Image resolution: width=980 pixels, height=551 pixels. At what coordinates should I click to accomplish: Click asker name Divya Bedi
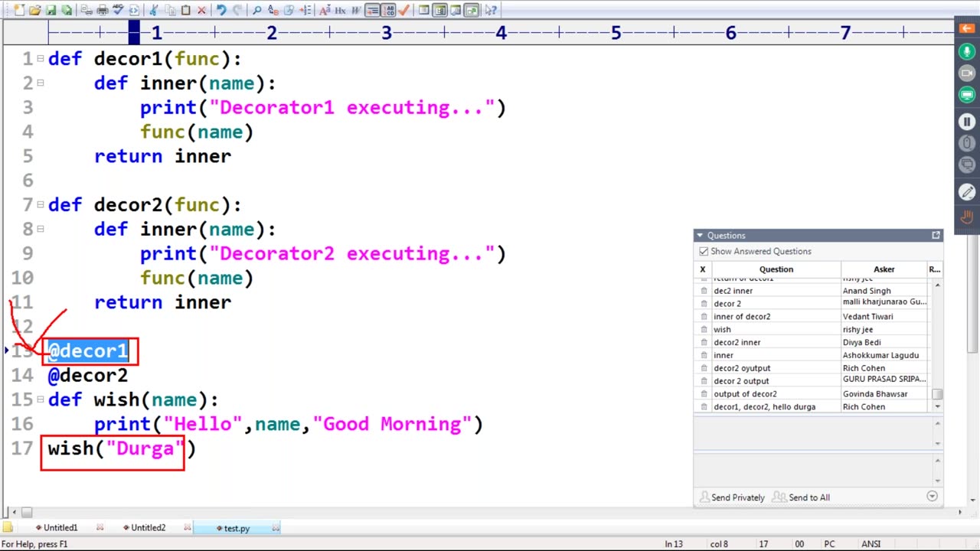pos(861,343)
